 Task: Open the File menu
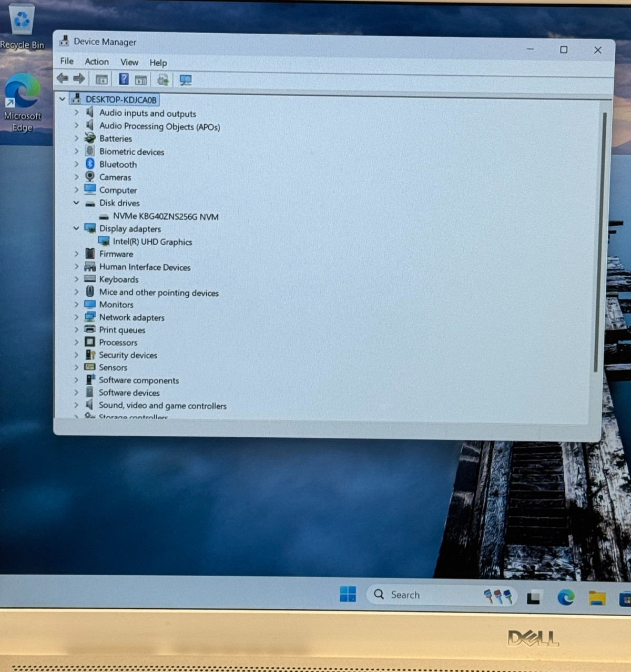[x=67, y=61]
